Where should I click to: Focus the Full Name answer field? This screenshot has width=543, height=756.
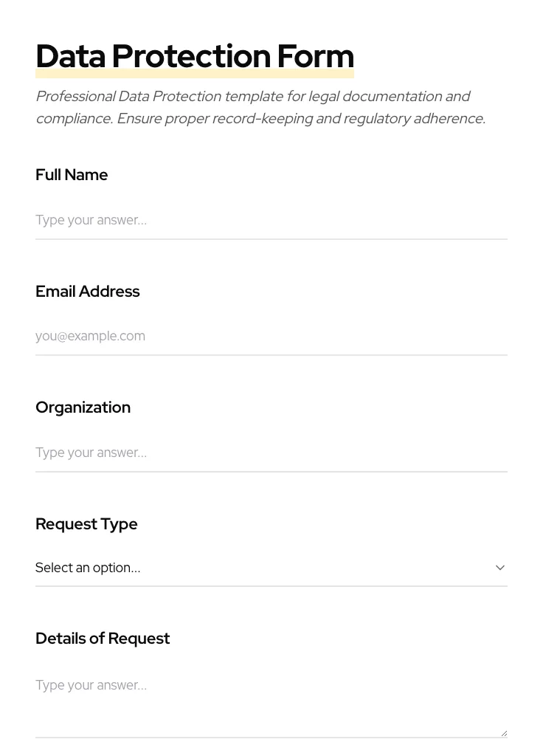271,220
